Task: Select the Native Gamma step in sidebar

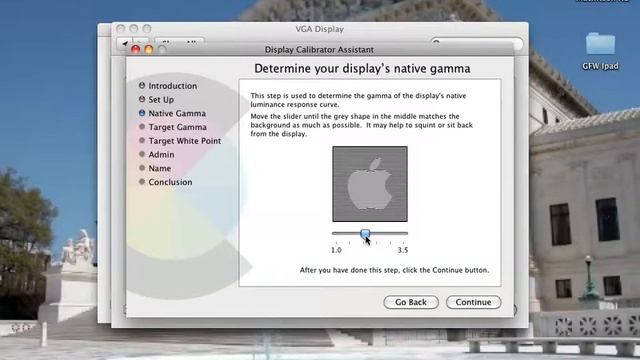Action: tap(172, 113)
